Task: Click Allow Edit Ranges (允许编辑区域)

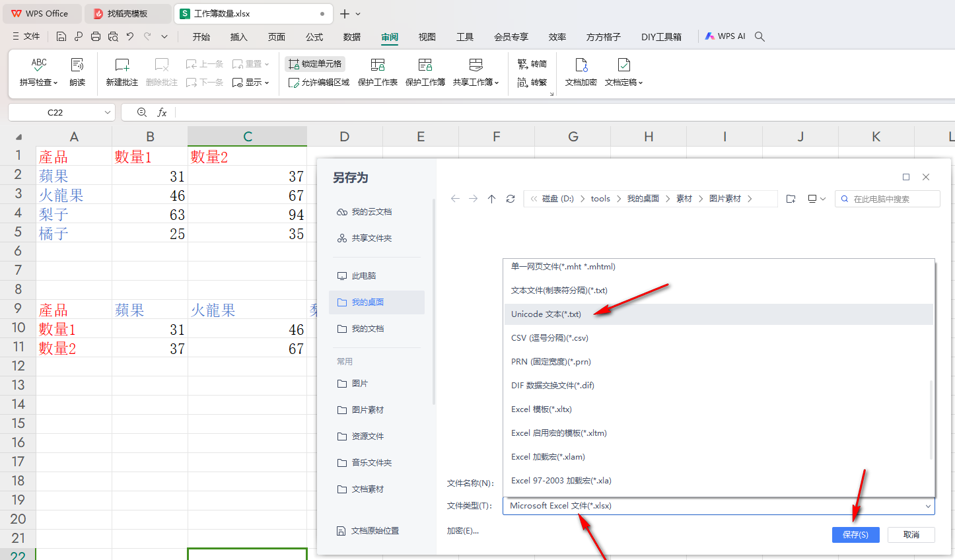Action: tap(319, 83)
